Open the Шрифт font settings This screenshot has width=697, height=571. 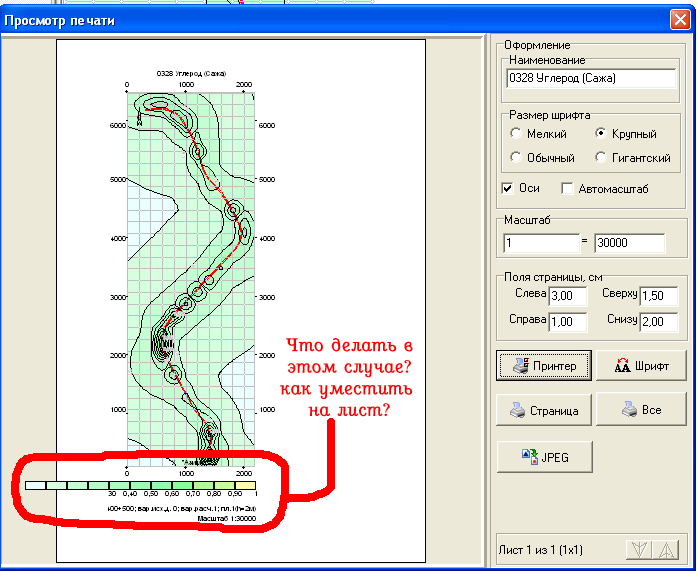click(640, 366)
